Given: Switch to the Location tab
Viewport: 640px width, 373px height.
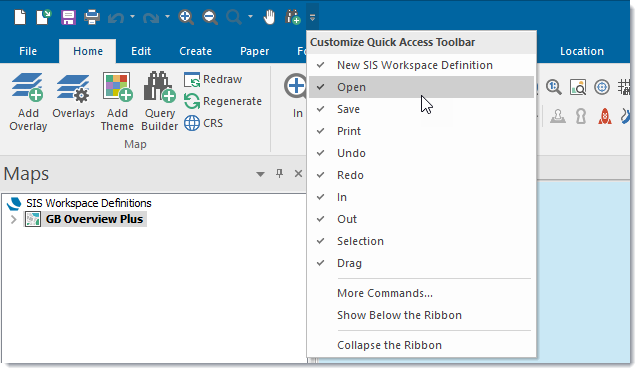Looking at the screenshot, I should pyautogui.click(x=582, y=51).
